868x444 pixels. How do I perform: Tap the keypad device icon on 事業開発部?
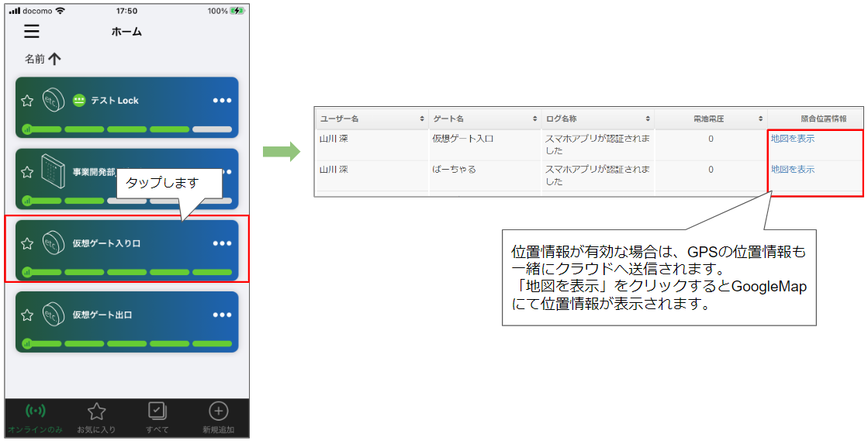pyautogui.click(x=54, y=170)
